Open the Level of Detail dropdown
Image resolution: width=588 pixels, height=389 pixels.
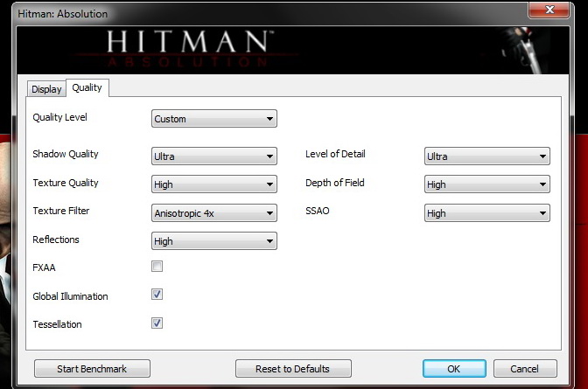pyautogui.click(x=487, y=156)
